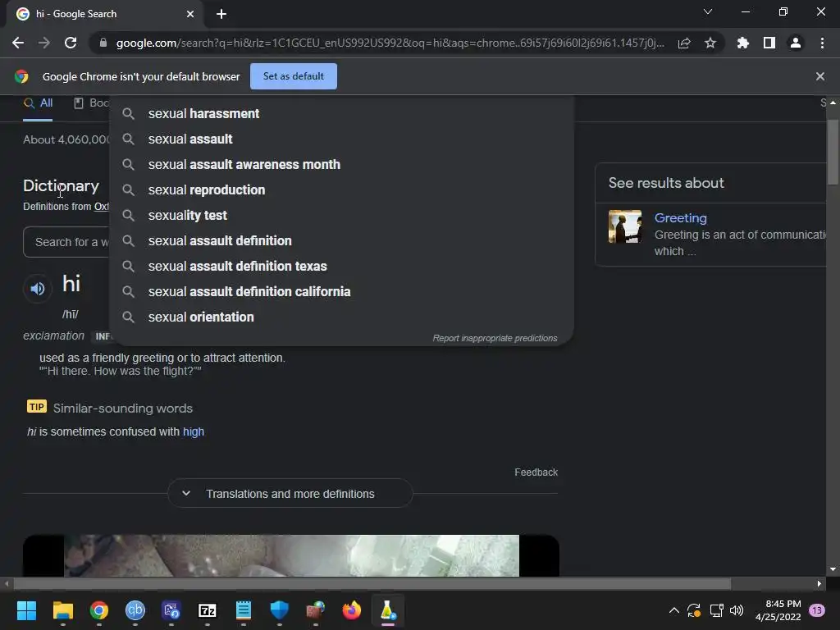Open the Windows Start menu

point(26,610)
